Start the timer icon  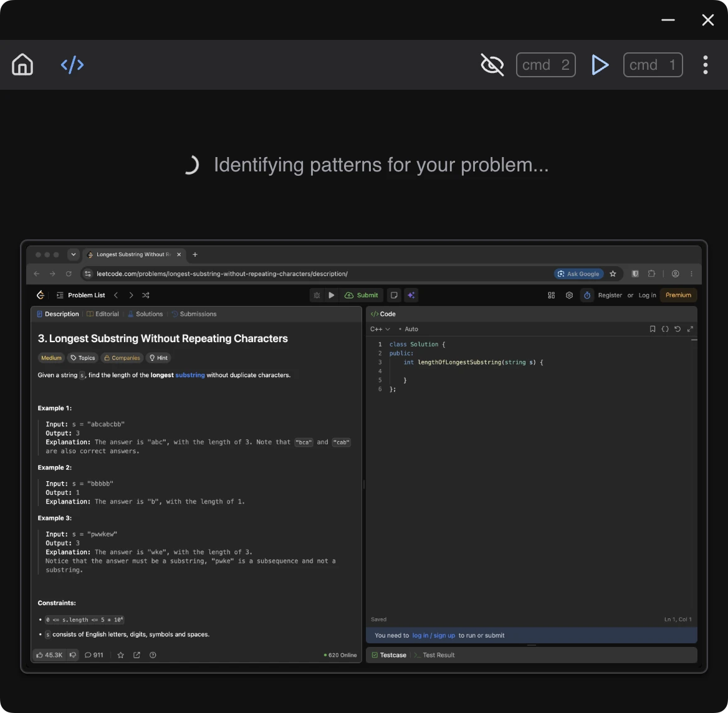tap(587, 295)
